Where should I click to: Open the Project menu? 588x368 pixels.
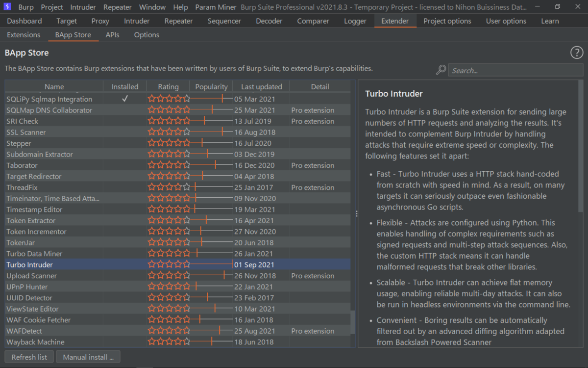pyautogui.click(x=52, y=7)
